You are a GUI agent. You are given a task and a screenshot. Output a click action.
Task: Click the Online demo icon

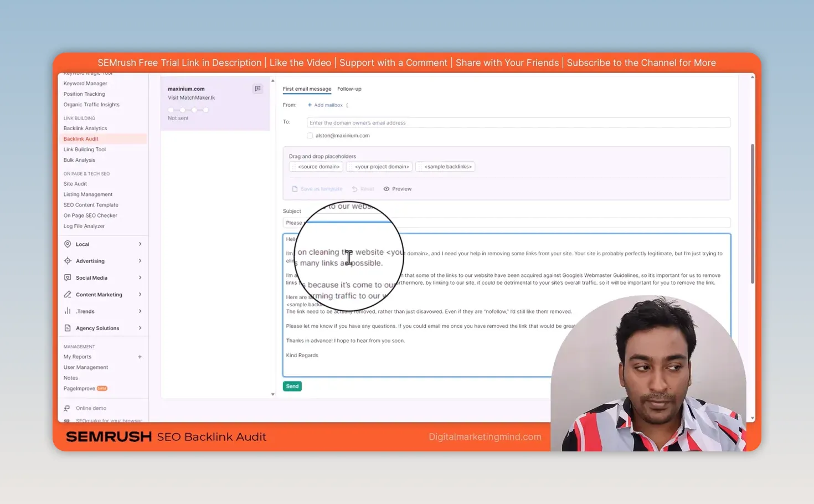click(67, 408)
